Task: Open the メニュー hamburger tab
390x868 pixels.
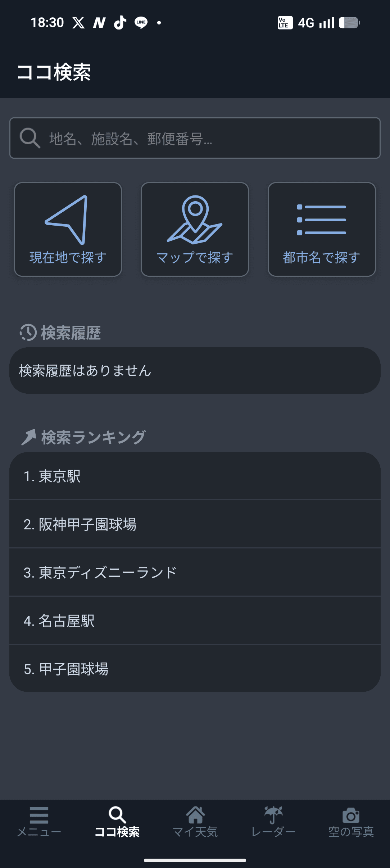Action: tap(39, 821)
